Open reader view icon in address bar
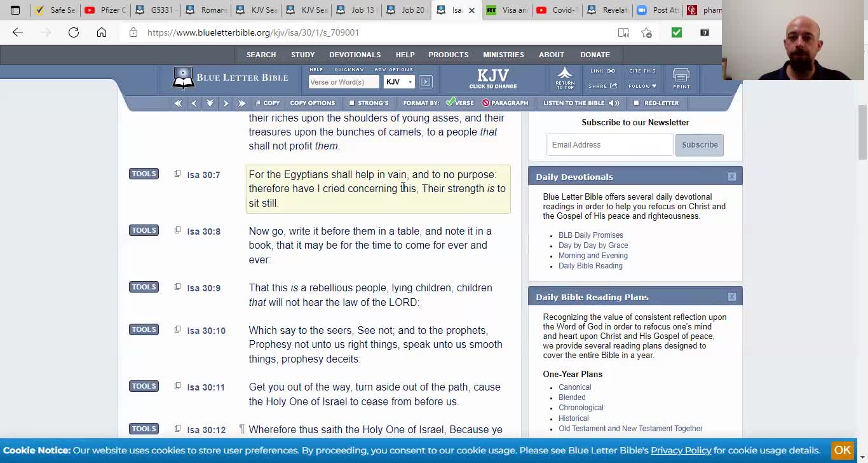 pos(623,32)
